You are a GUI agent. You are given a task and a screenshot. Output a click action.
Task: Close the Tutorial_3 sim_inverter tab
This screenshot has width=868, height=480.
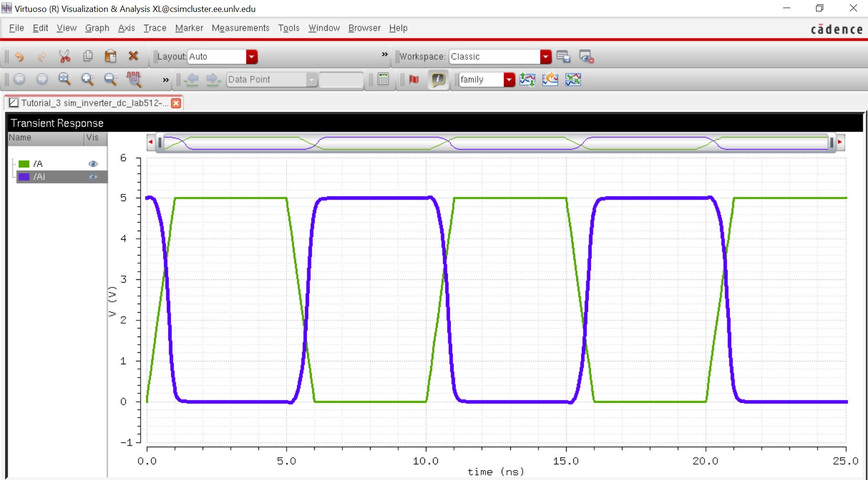tap(176, 103)
